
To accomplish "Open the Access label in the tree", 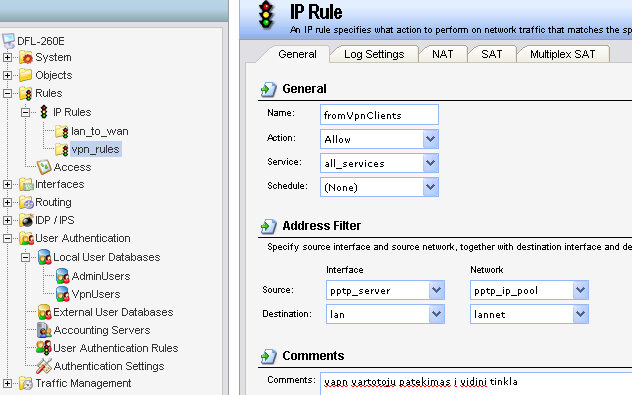I will (73, 167).
